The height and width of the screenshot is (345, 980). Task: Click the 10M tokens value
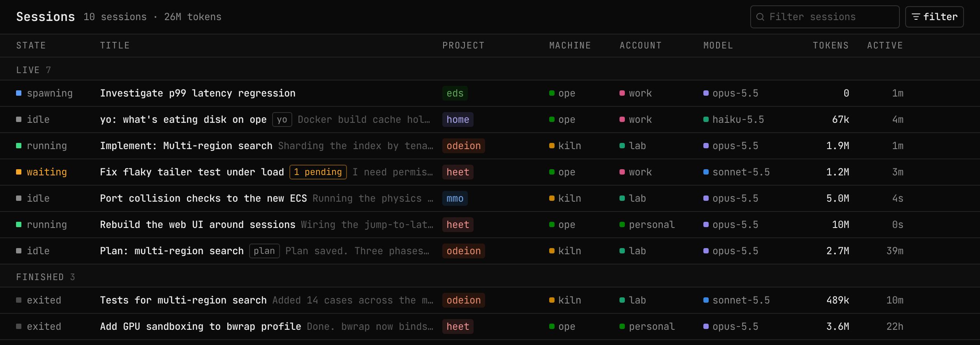tap(841, 225)
